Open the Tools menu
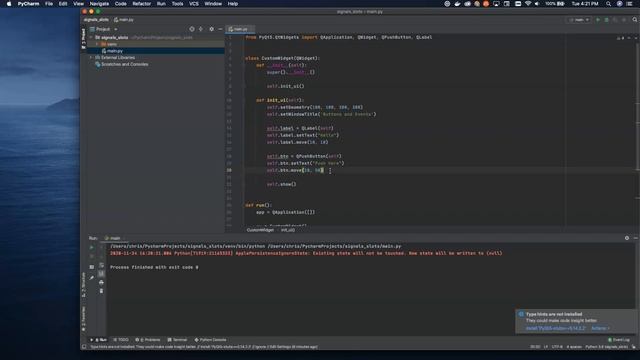This screenshot has width=640, height=360. (x=177, y=4)
